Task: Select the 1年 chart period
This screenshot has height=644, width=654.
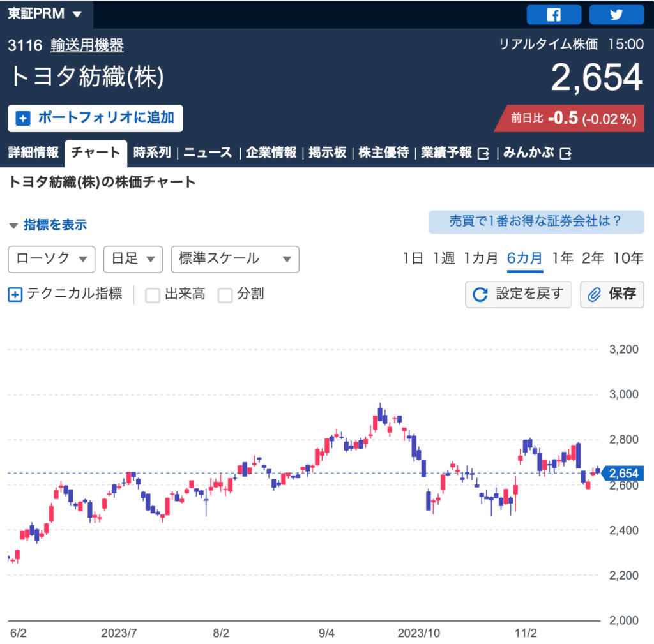Action: 563,258
